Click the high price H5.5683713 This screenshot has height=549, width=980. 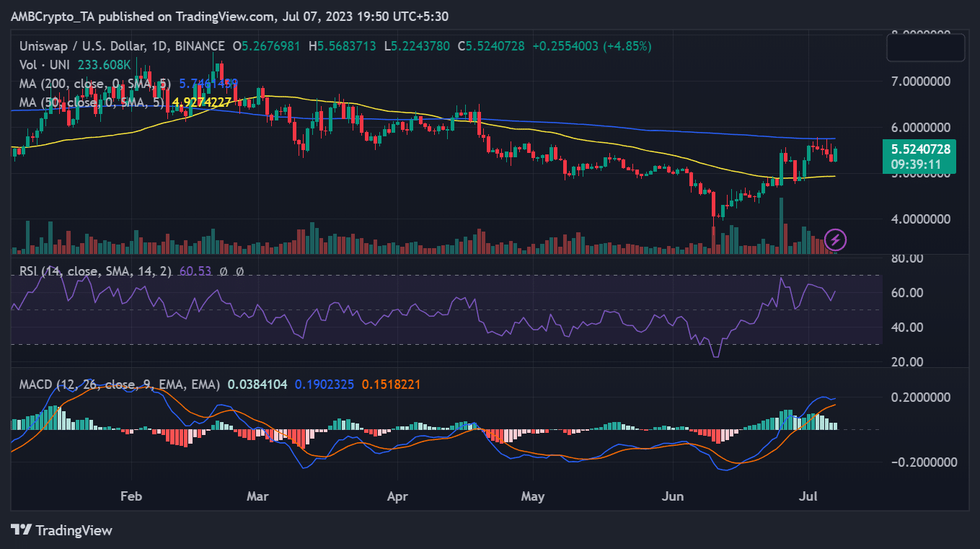tap(343, 46)
